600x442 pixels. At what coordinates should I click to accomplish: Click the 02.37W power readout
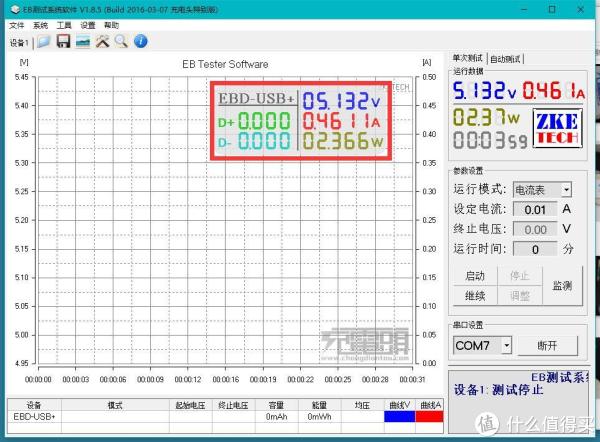pos(486,117)
